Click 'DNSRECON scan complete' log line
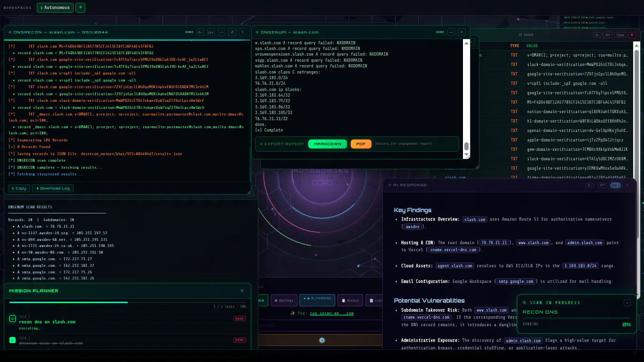This screenshot has height=362, width=644. click(x=37, y=161)
